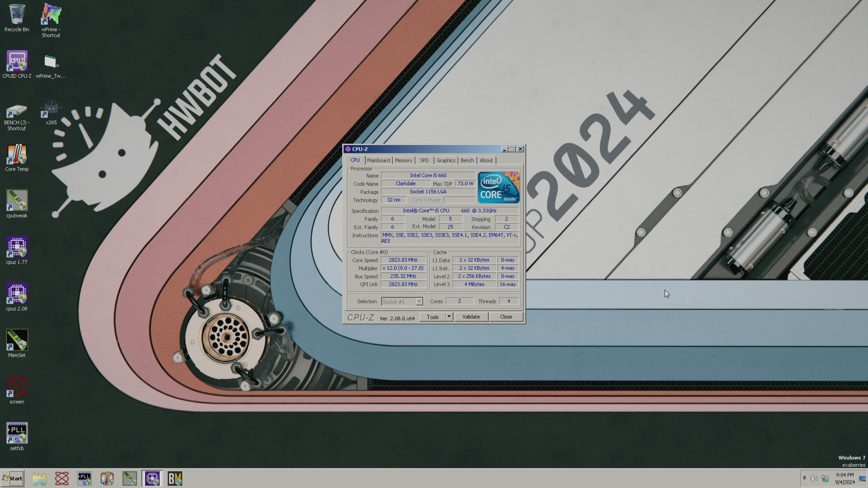Open the About tab

click(486, 160)
